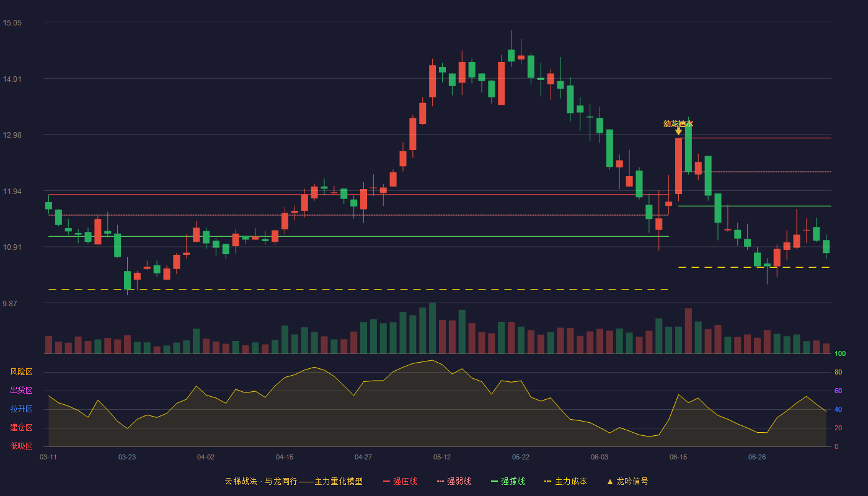Click the 12.98 price axis label
Viewport: 868px width, 496px height.
(12, 135)
